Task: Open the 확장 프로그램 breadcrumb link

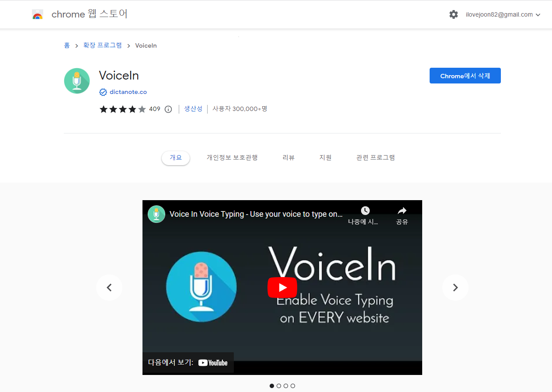Action: (103, 45)
